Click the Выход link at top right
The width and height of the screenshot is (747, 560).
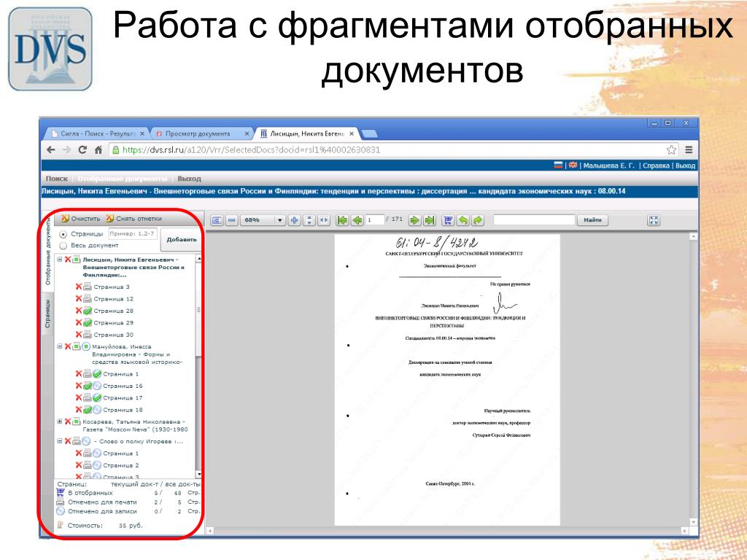(686, 166)
